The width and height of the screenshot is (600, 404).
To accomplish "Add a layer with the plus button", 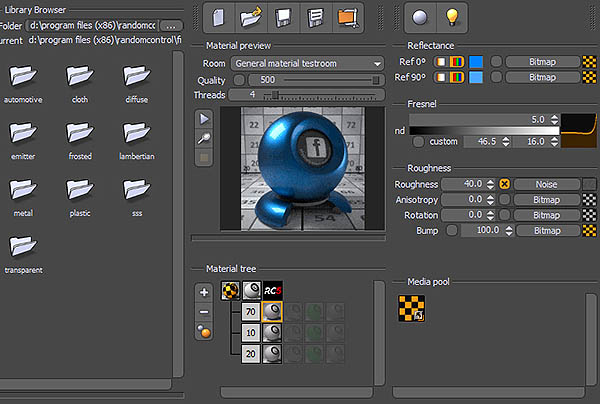I will click(x=204, y=292).
